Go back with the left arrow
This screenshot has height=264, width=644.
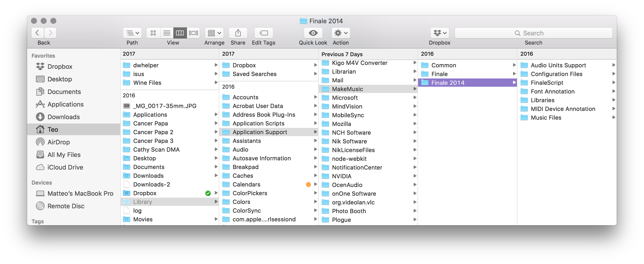pos(38,33)
